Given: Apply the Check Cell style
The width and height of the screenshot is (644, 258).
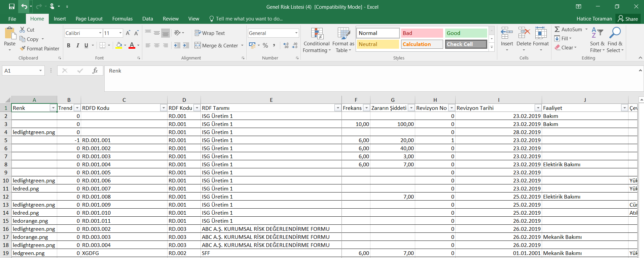Looking at the screenshot, I should coord(466,44).
